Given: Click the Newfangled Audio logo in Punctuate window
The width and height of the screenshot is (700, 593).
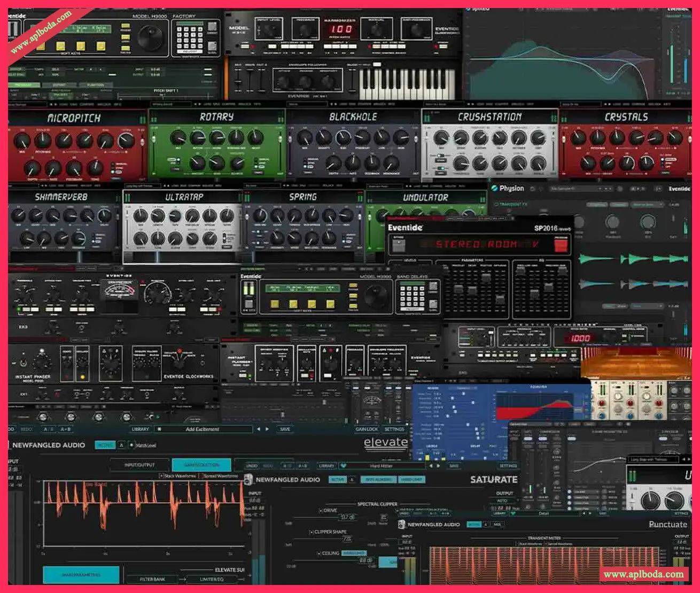Looking at the screenshot, I should [x=402, y=525].
